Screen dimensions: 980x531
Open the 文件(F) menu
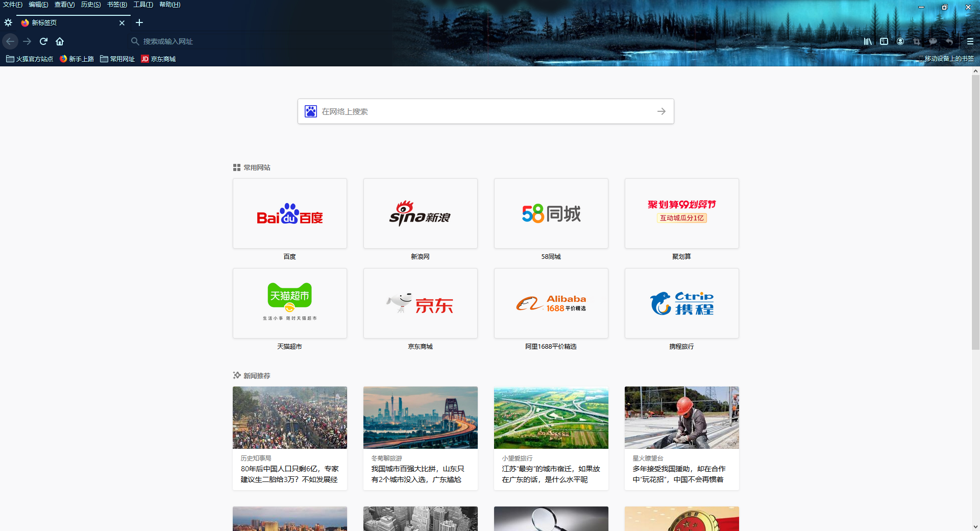coord(13,5)
